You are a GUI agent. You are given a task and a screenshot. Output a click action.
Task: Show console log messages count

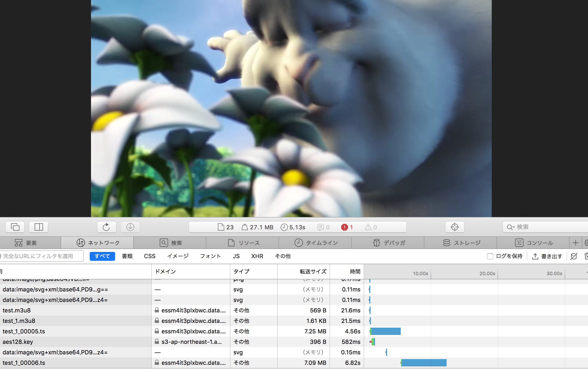pyautogui.click(x=324, y=227)
